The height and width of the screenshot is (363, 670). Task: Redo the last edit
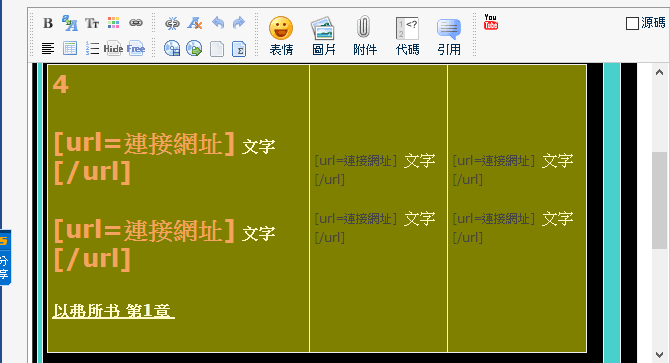tap(239, 22)
